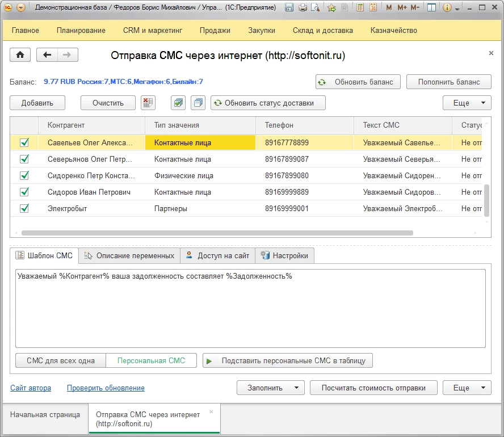Open the 'Заполнить' dropdown button
Viewport: 504px width, 437px height.
click(x=270, y=388)
